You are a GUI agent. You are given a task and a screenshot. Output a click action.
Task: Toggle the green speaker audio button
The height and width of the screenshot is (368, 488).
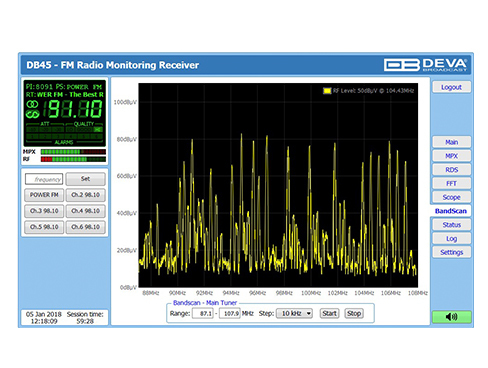[x=452, y=317]
